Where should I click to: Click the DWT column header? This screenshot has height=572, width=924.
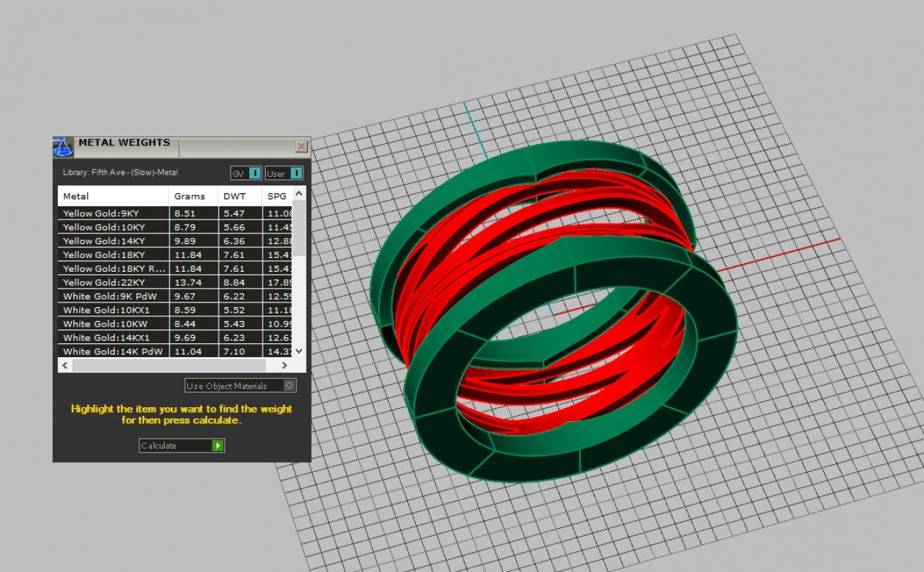[x=239, y=196]
